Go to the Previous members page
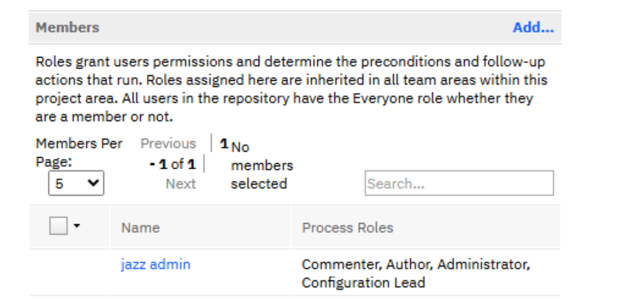Image resolution: width=644 pixels, height=301 pixels. pos(168,144)
